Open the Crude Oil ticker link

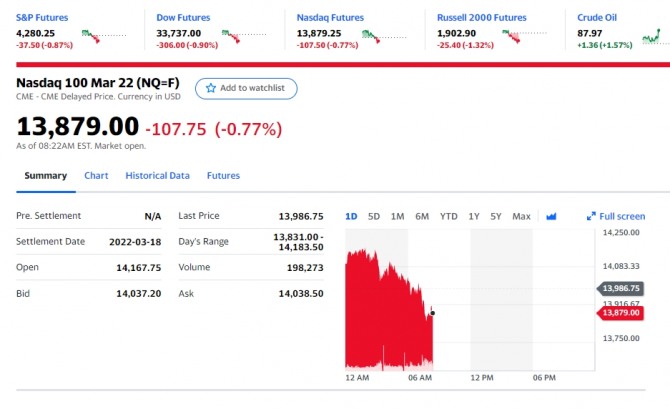[x=597, y=17]
